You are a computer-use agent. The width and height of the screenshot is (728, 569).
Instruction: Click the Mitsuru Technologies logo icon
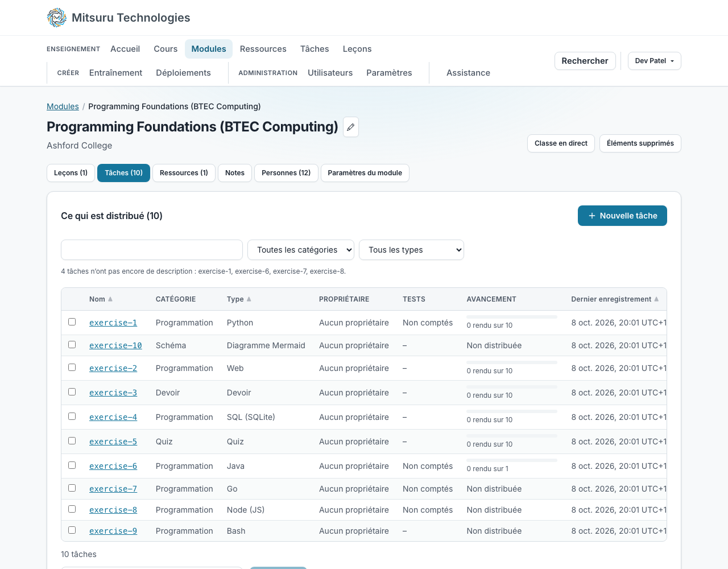click(x=57, y=18)
